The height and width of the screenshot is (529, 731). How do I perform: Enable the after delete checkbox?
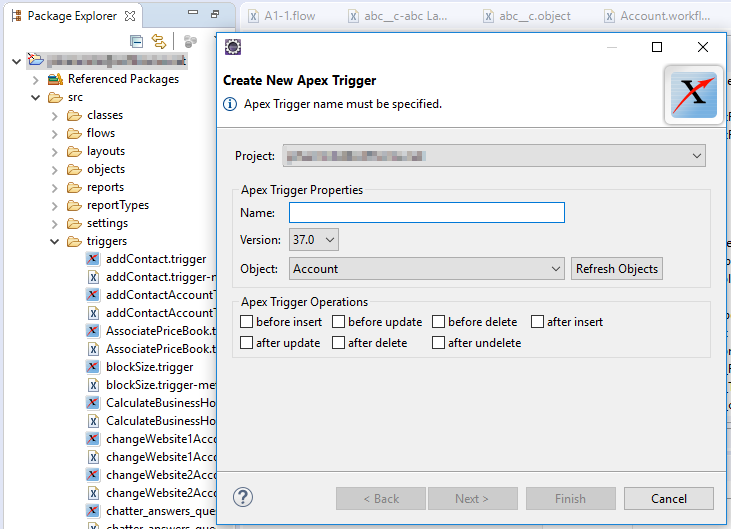click(x=338, y=343)
